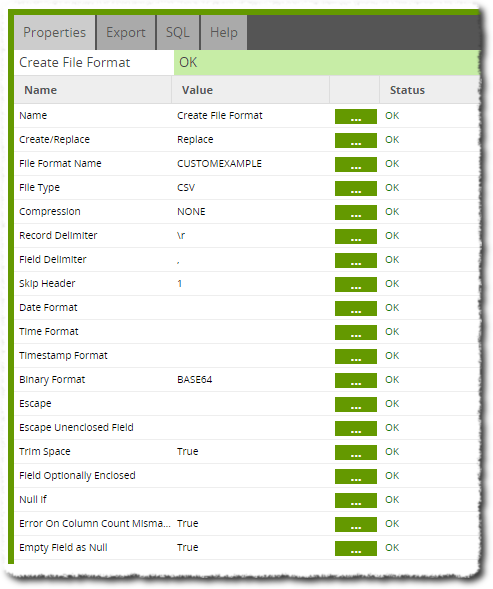Switch to the Export tab

pos(126,33)
